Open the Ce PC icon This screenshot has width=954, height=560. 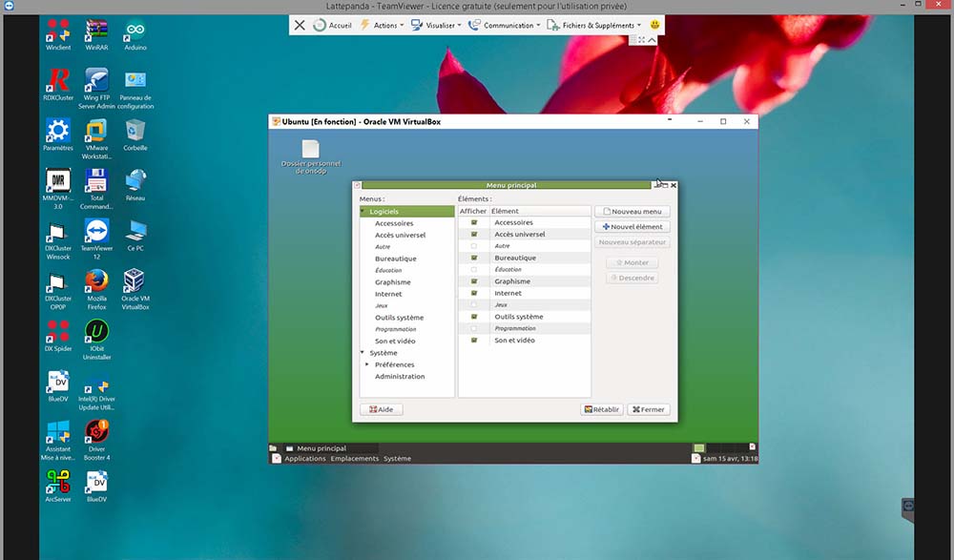[135, 235]
